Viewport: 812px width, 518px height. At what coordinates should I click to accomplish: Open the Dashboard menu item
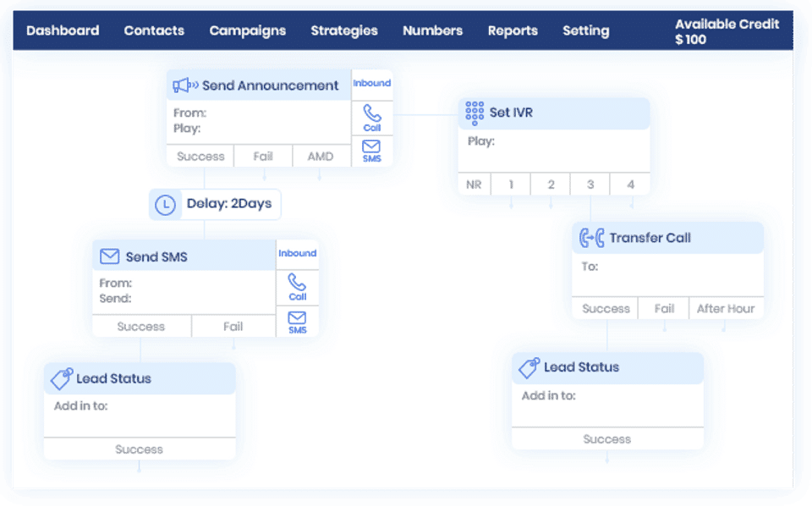tap(63, 30)
